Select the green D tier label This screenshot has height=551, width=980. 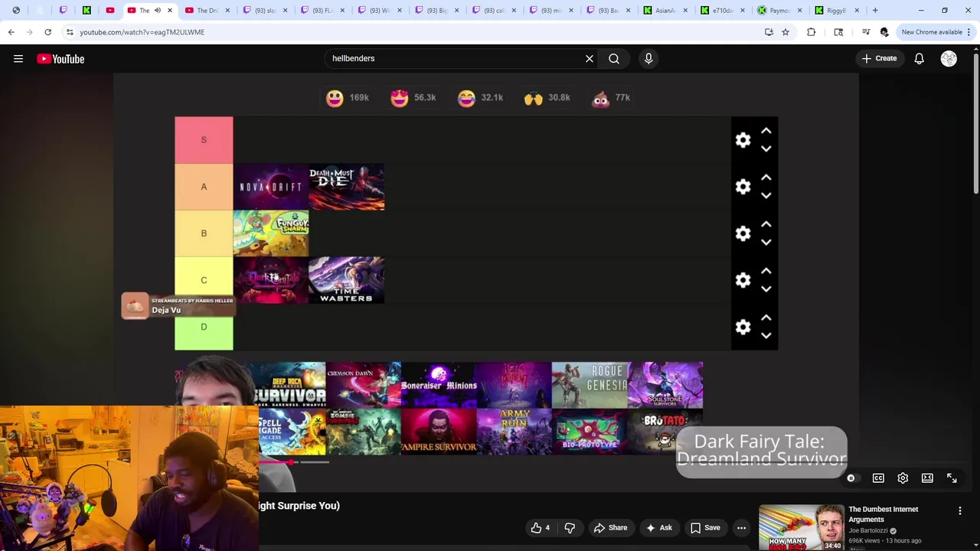204,328
